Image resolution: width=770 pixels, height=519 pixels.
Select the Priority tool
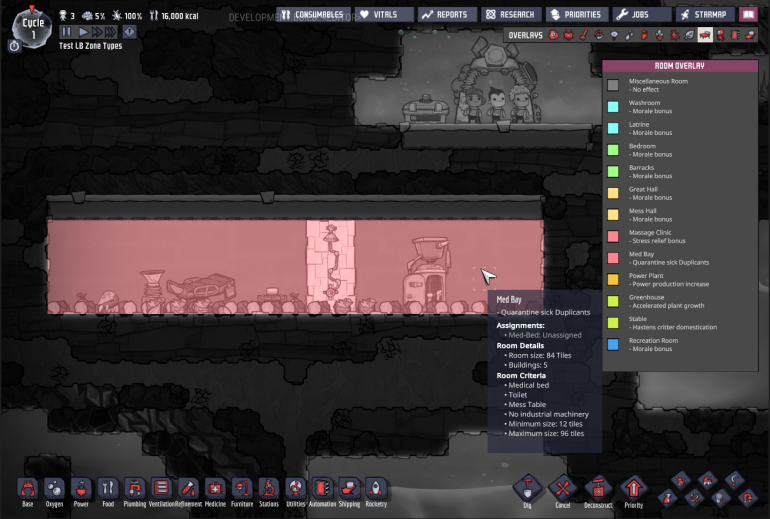(x=633, y=488)
